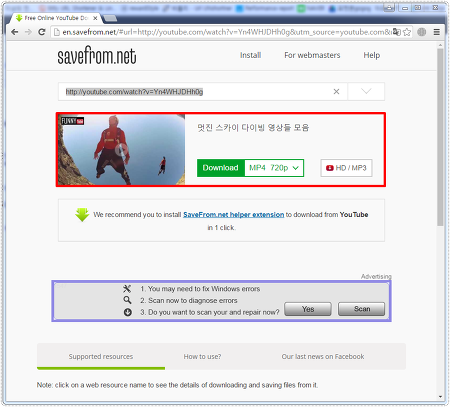
Task: Click the scrollbar down arrow
Action: [440, 396]
